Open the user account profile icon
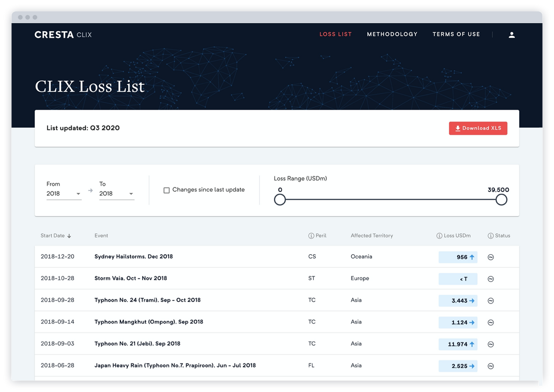 [511, 35]
